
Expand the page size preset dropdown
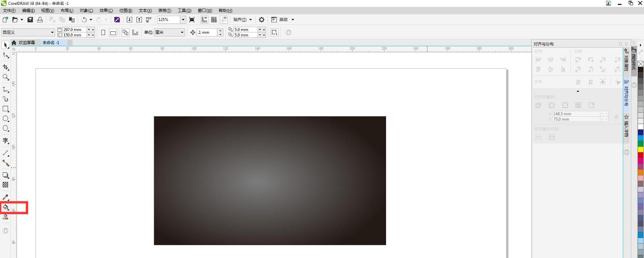52,32
